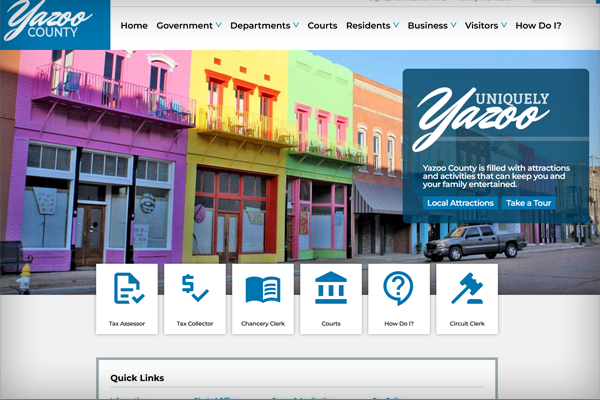Open the Tax Collector dollar-check icon
Image resolution: width=600 pixels, height=400 pixels.
(195, 288)
